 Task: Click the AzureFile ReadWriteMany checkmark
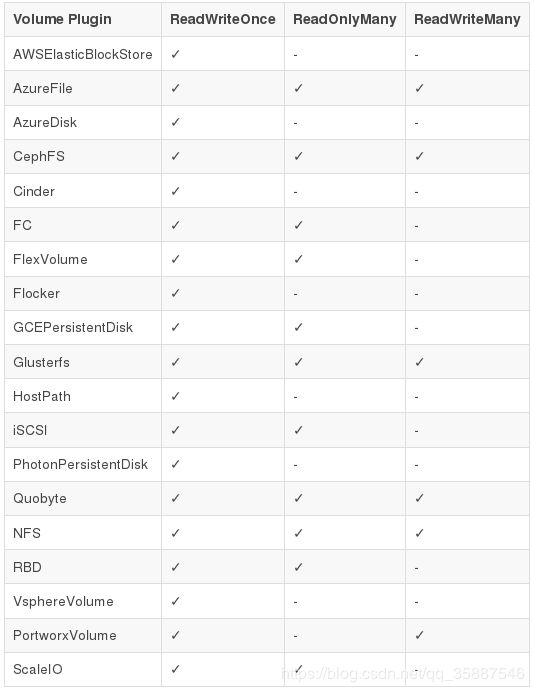[419, 88]
